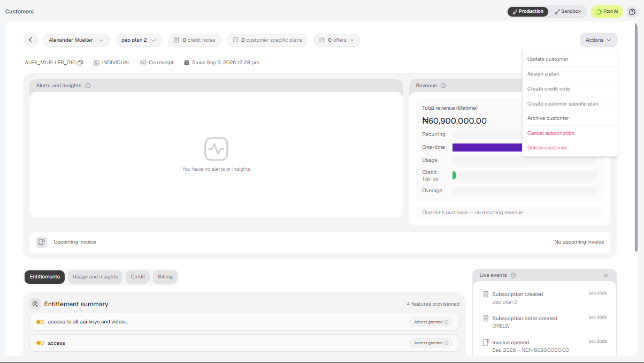Open the help icon beside Foxi AI
Screen dimensions: 644x363
[x=632, y=11]
